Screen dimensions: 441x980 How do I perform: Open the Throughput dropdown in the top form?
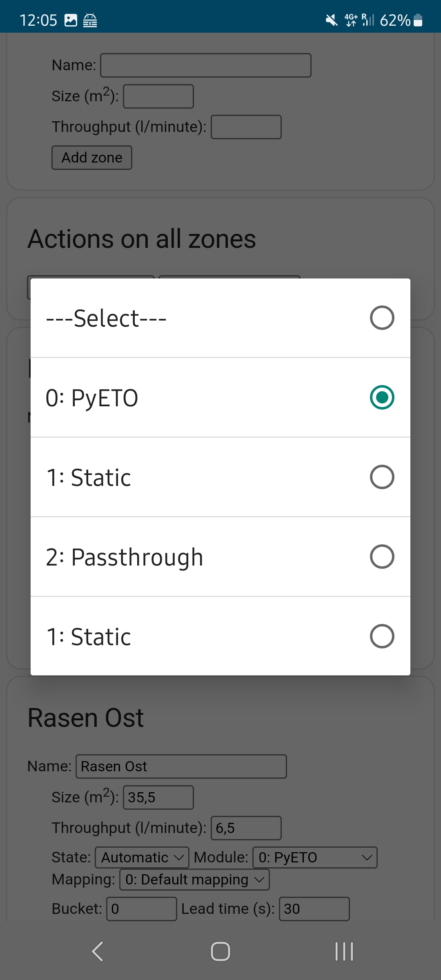[x=245, y=127]
